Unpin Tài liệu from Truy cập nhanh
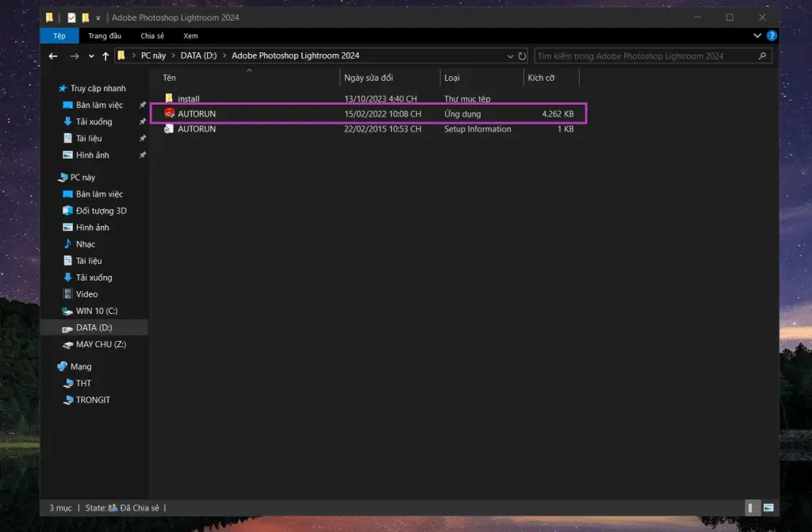 (144, 138)
